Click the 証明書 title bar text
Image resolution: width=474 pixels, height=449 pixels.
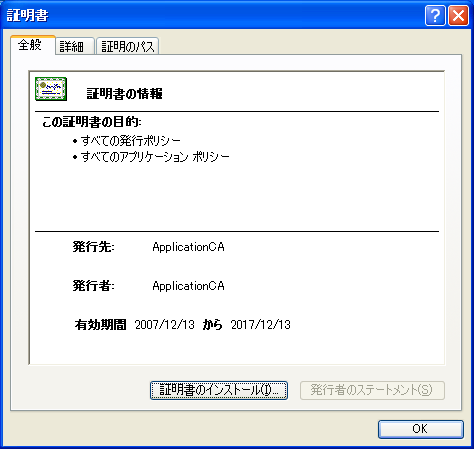coord(28,15)
